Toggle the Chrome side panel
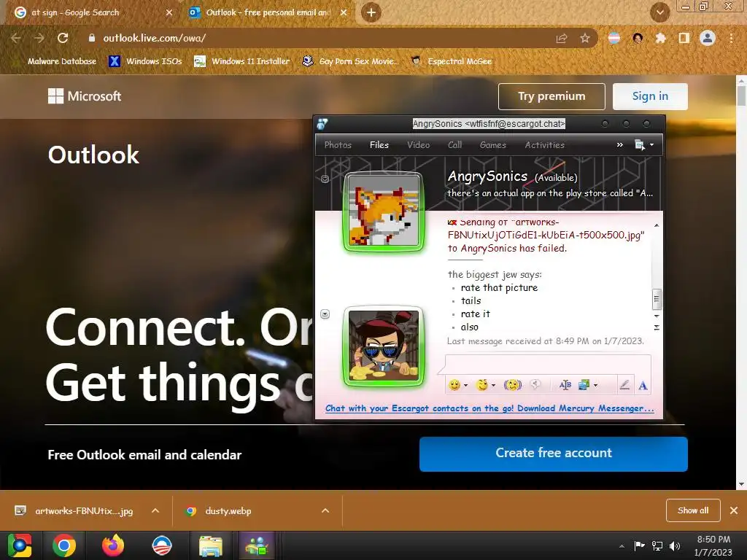 (x=684, y=38)
